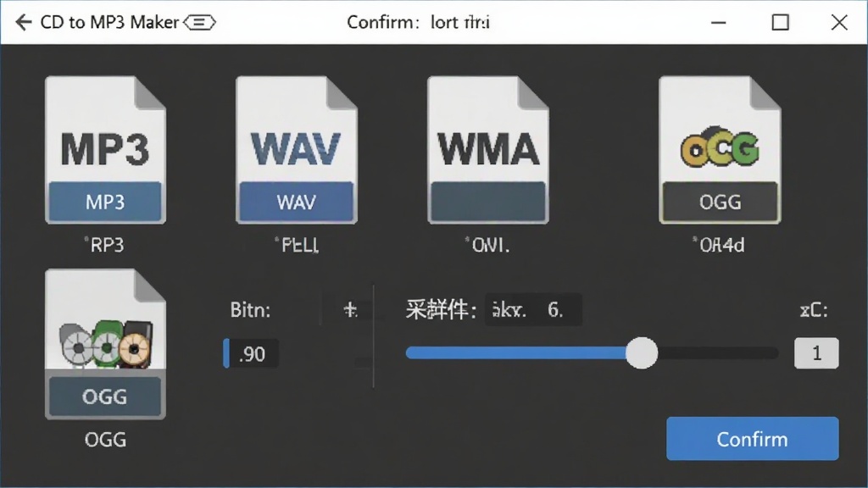Go back with the title bar arrow
The height and width of the screenshot is (488, 868).
23,22
